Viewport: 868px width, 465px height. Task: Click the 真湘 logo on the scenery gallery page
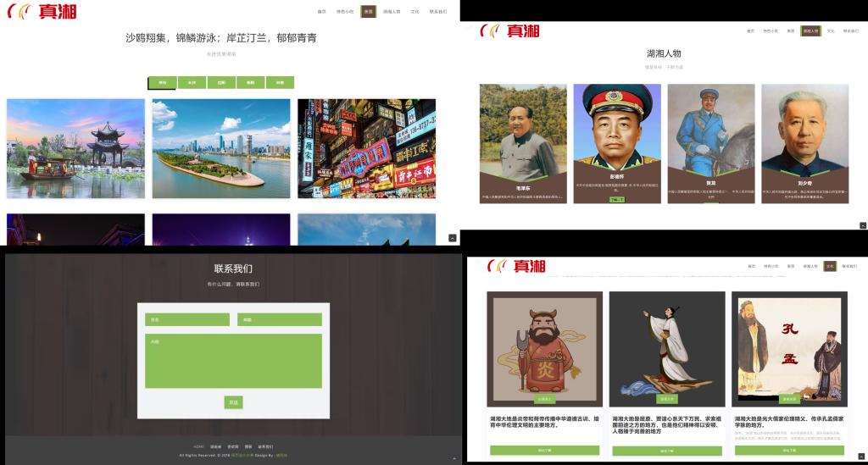42,11
